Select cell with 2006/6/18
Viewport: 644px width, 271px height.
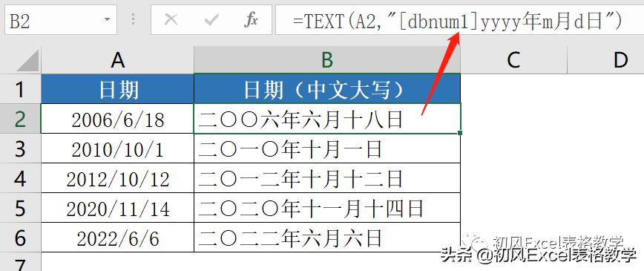point(117,119)
